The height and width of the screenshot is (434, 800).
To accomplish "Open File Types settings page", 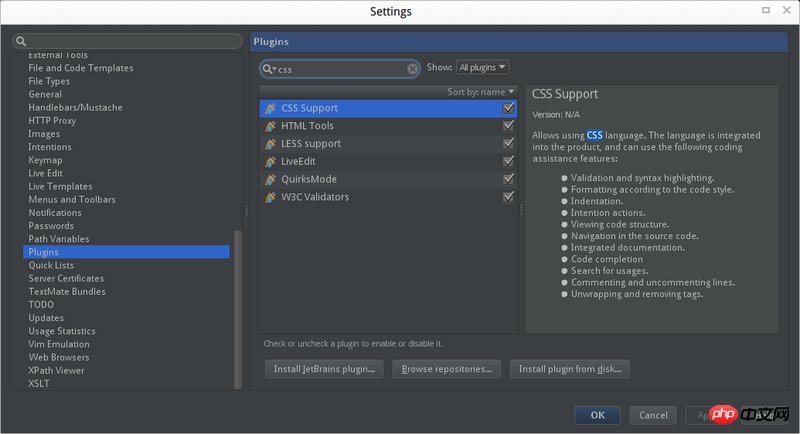I will pyautogui.click(x=49, y=81).
